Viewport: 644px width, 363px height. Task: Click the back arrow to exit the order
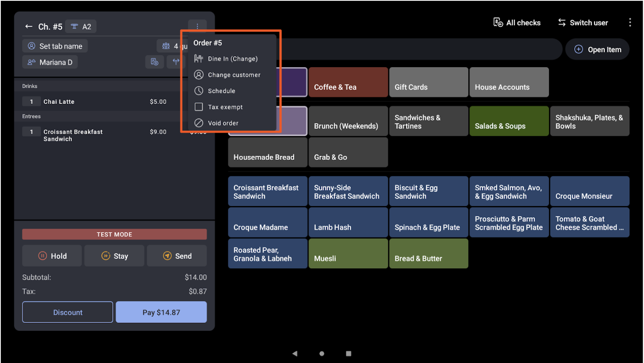pyautogui.click(x=29, y=26)
